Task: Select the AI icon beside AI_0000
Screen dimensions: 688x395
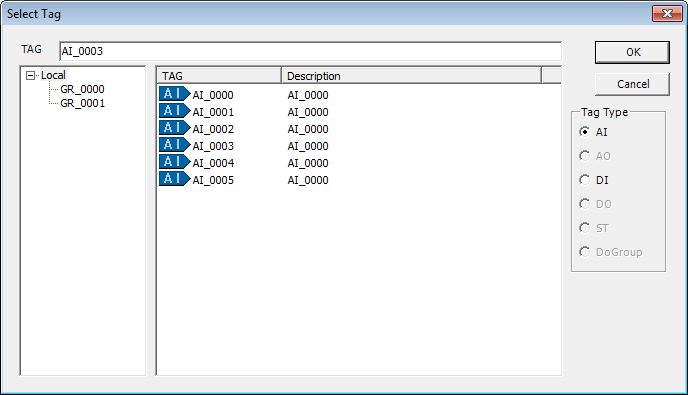Action: pyautogui.click(x=175, y=94)
